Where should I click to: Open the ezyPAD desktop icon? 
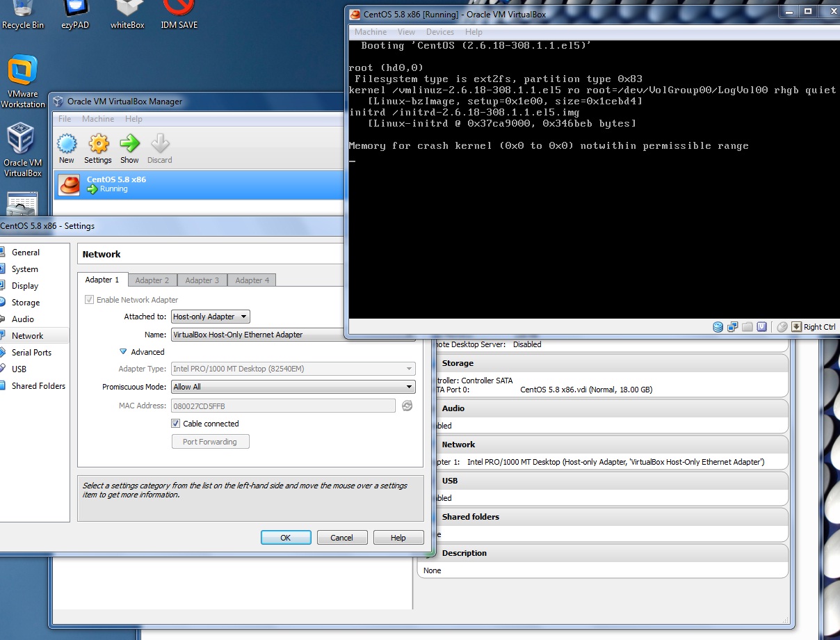(x=75, y=14)
